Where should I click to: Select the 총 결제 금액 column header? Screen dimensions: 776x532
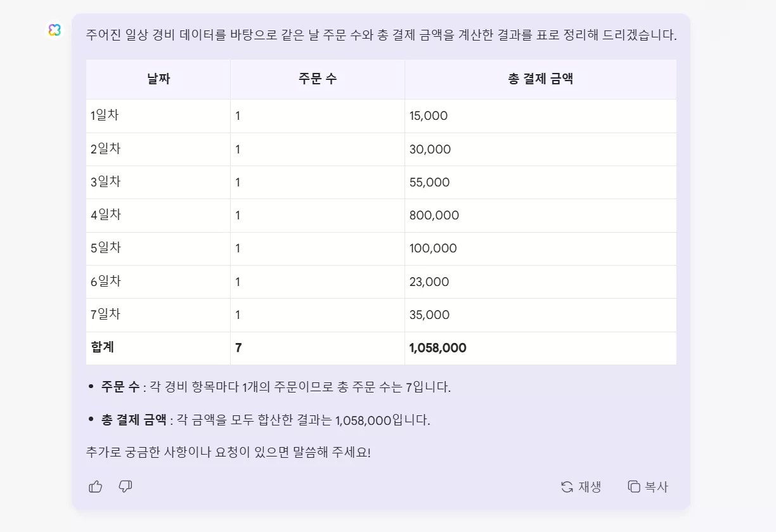540,79
